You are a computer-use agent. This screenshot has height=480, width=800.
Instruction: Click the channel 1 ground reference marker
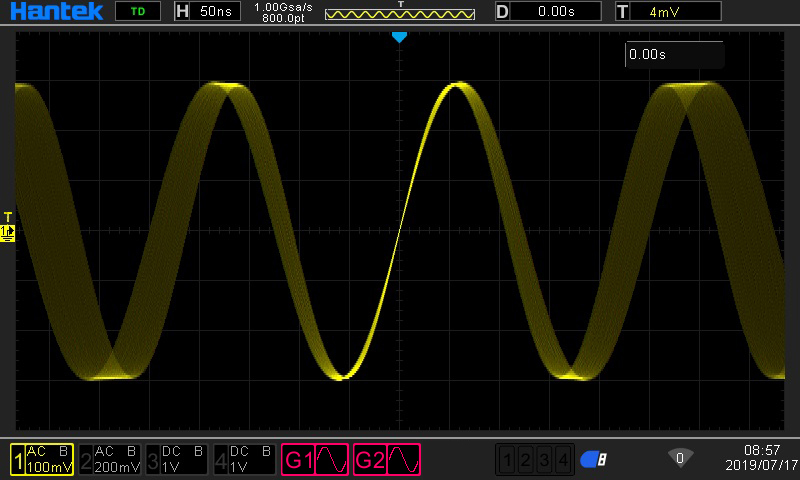click(x=8, y=233)
